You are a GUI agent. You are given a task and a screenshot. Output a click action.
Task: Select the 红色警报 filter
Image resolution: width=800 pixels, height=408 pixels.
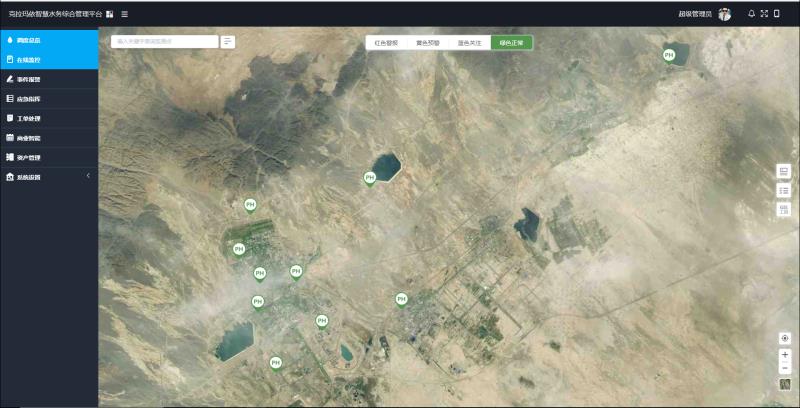(x=386, y=43)
